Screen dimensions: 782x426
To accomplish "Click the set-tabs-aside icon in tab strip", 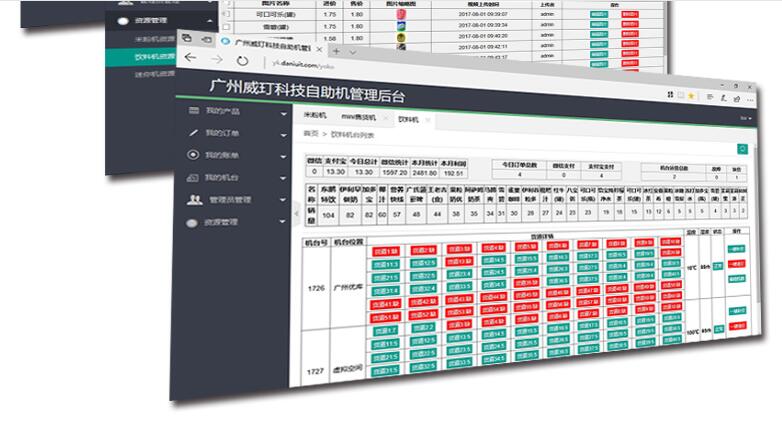I will (206, 39).
